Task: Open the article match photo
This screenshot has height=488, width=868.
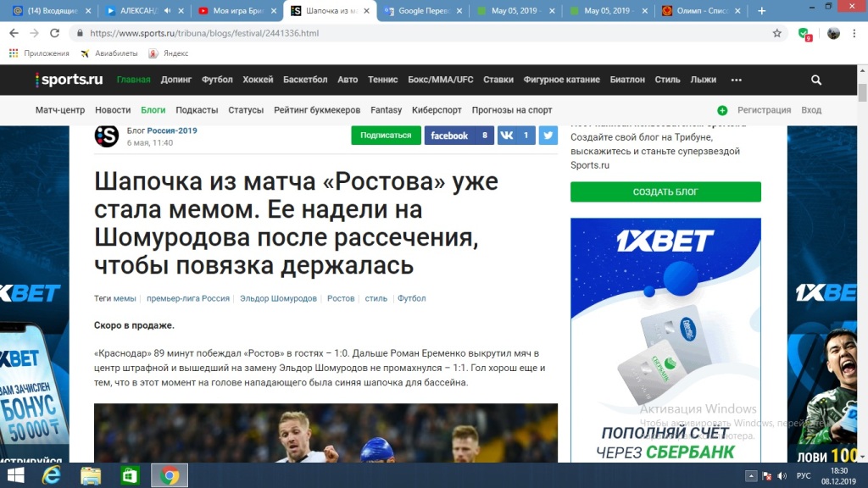Action: (325, 433)
